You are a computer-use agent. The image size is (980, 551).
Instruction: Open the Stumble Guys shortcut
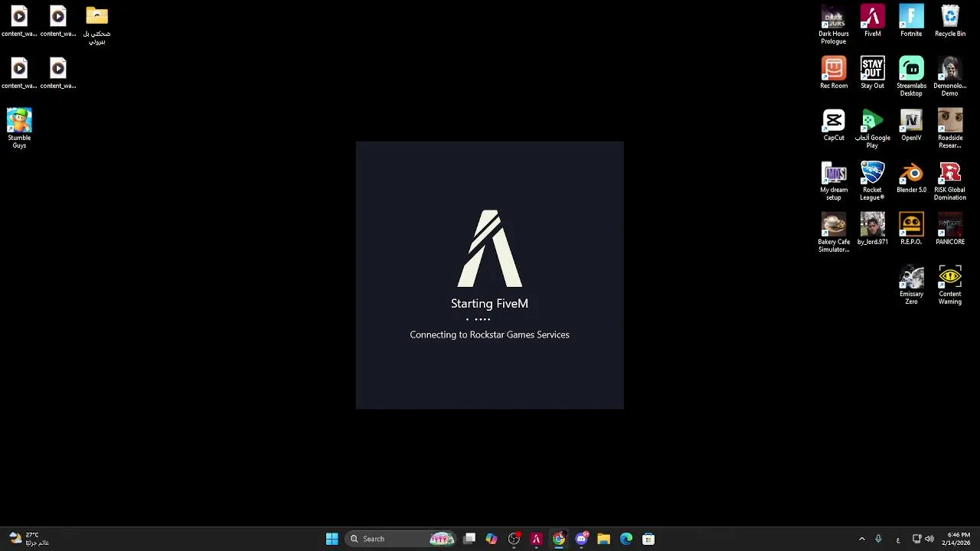coord(19,129)
